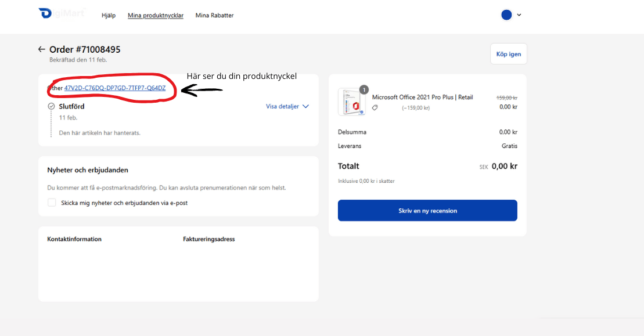Screen dimensions: 644x336
Task: Open the product key link 47V2D-C76DQ
Action: pyautogui.click(x=115, y=88)
